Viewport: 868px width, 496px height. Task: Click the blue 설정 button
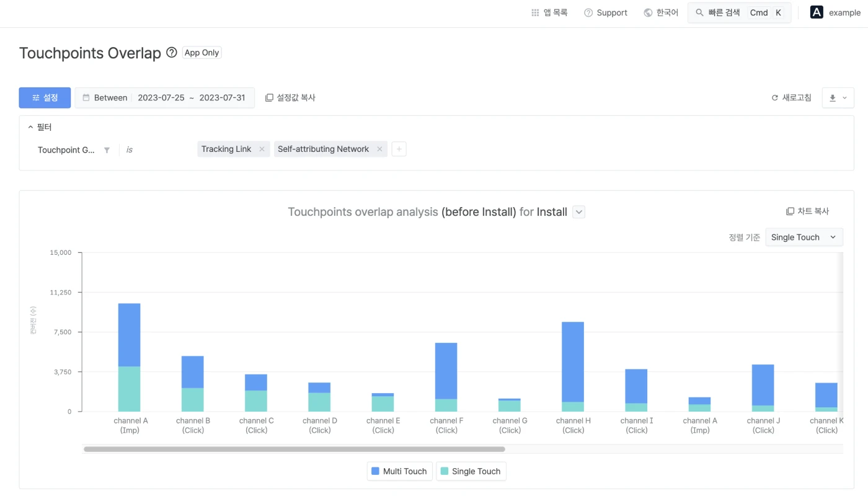(x=45, y=98)
